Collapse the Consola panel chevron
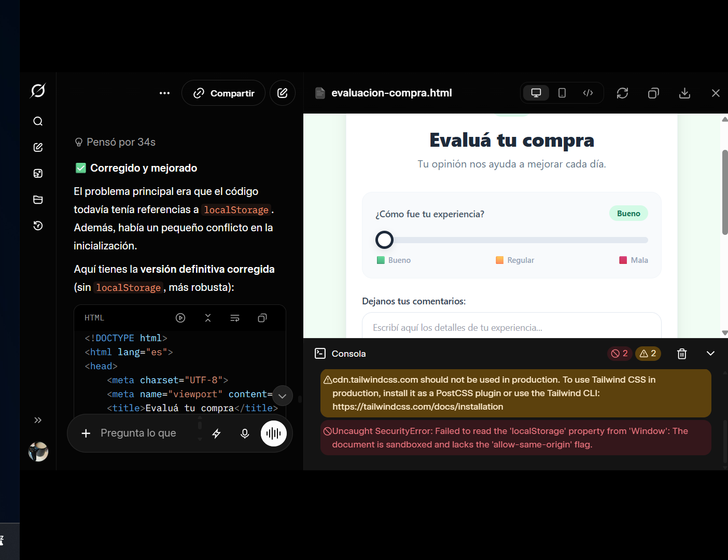This screenshot has height=560, width=728. pos(710,354)
